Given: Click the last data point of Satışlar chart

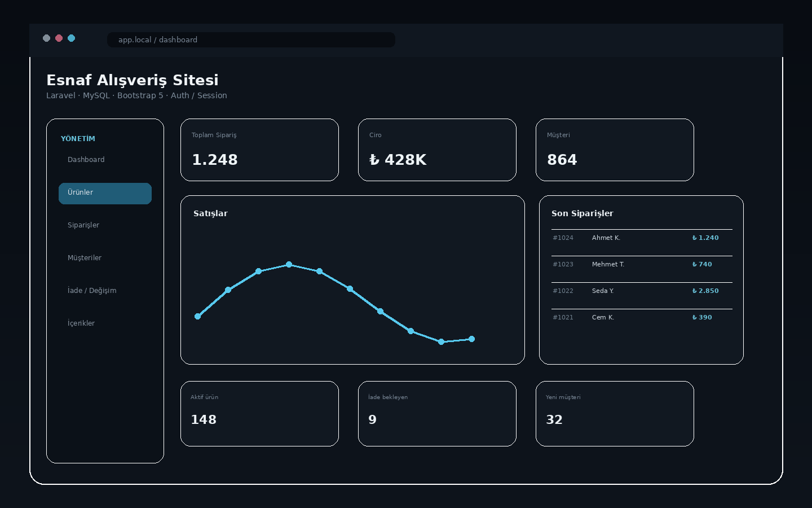Looking at the screenshot, I should pos(472,339).
